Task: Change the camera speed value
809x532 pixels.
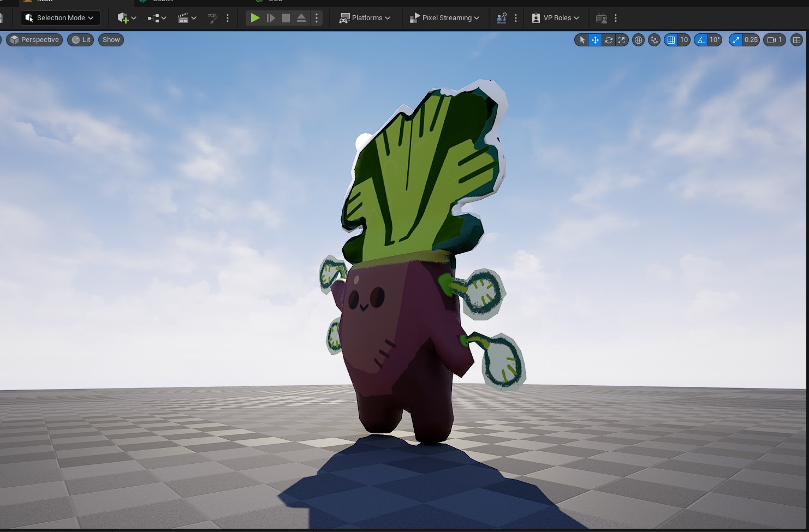Action: pos(774,40)
